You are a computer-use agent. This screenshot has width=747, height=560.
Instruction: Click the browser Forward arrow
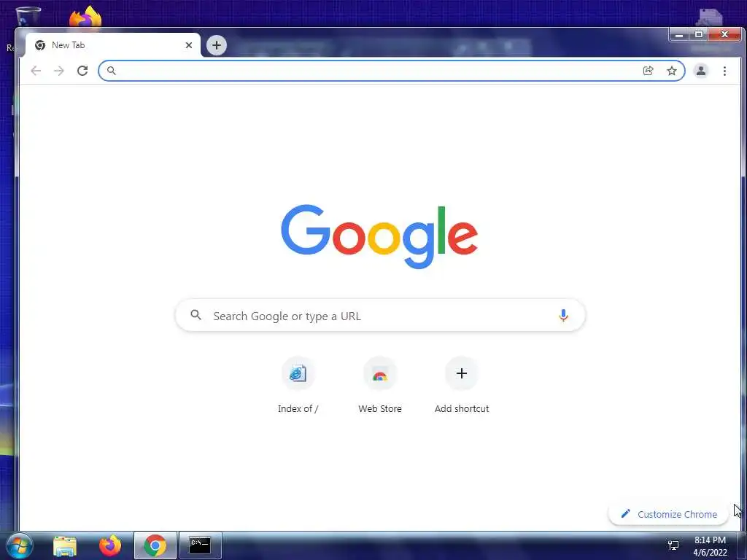click(58, 71)
